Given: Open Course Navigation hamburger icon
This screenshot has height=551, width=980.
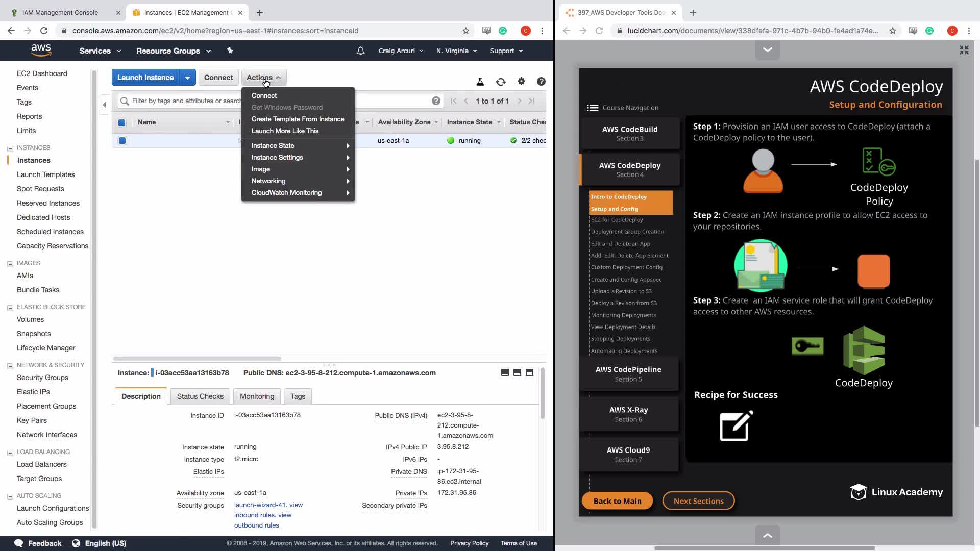Looking at the screenshot, I should [592, 108].
